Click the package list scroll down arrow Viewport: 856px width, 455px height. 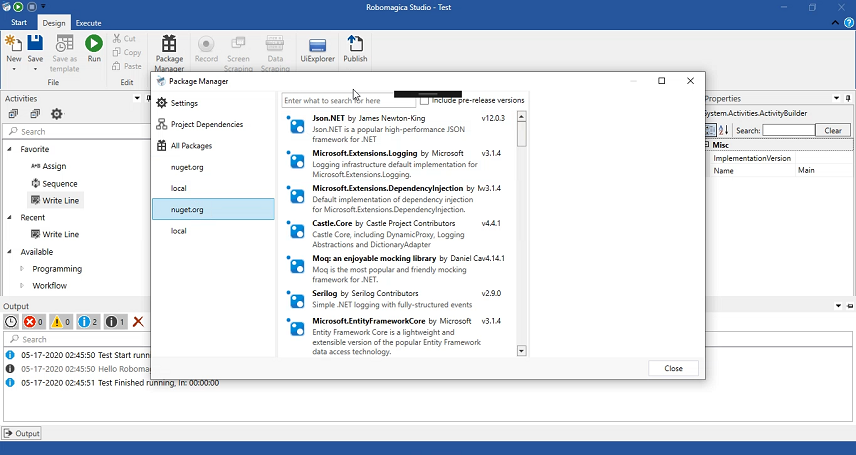point(522,351)
